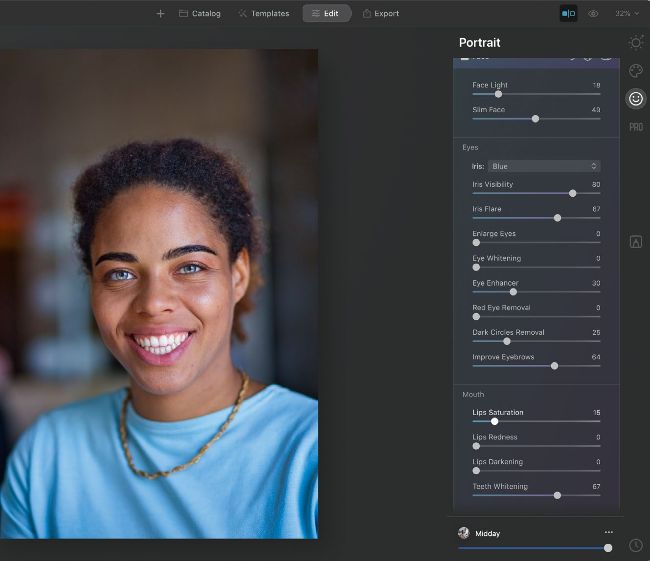Open the edit history clock icon
Viewport: 650px width, 561px height.
point(636,545)
